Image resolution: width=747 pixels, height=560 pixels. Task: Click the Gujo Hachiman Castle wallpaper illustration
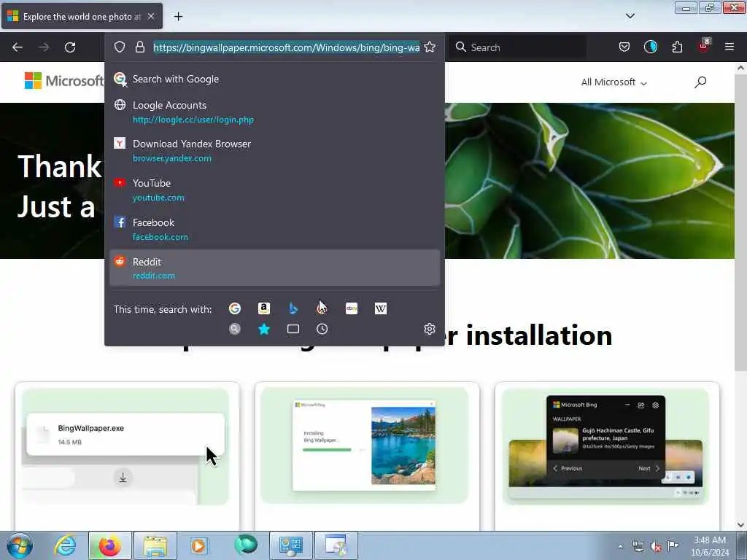coord(605,446)
